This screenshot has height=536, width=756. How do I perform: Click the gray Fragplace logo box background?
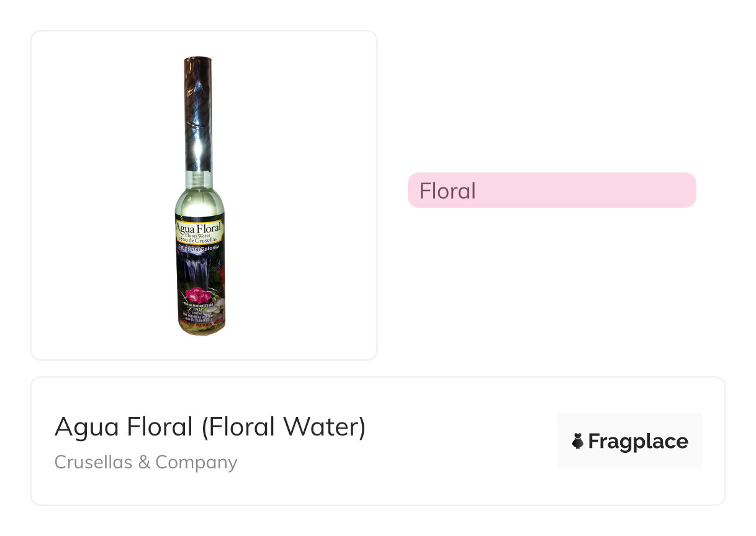click(629, 422)
